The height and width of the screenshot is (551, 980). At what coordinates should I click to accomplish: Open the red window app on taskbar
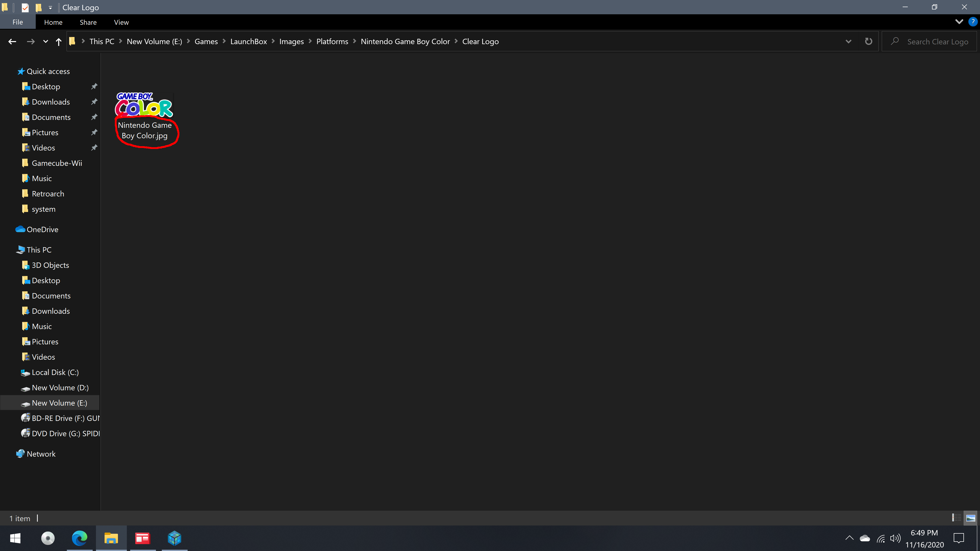coord(143,538)
